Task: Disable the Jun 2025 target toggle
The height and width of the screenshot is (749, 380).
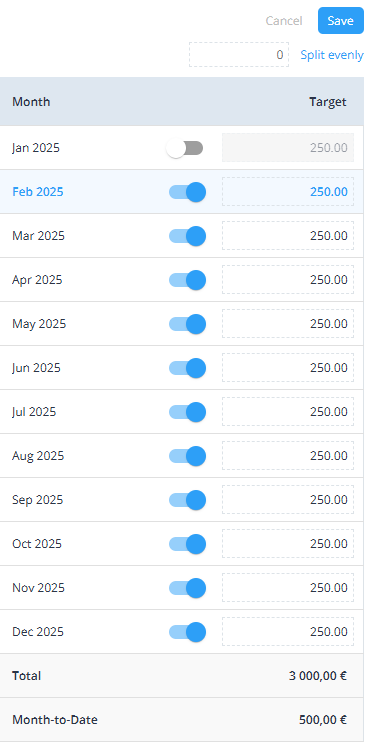Action: click(187, 368)
